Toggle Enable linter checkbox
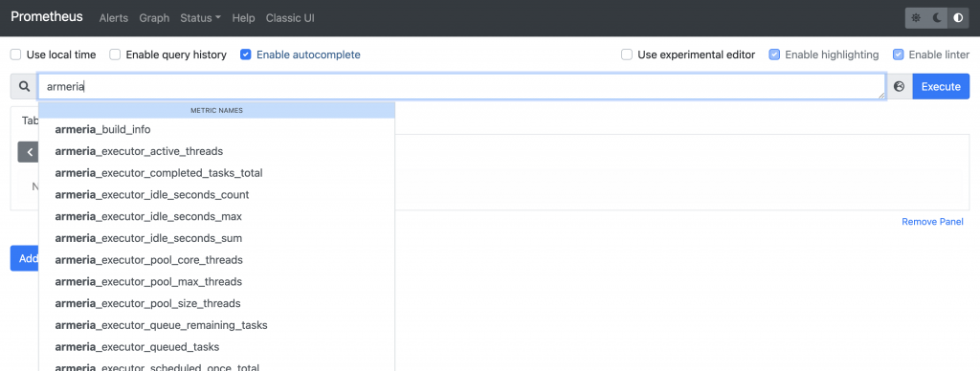The image size is (980, 371). tap(898, 55)
